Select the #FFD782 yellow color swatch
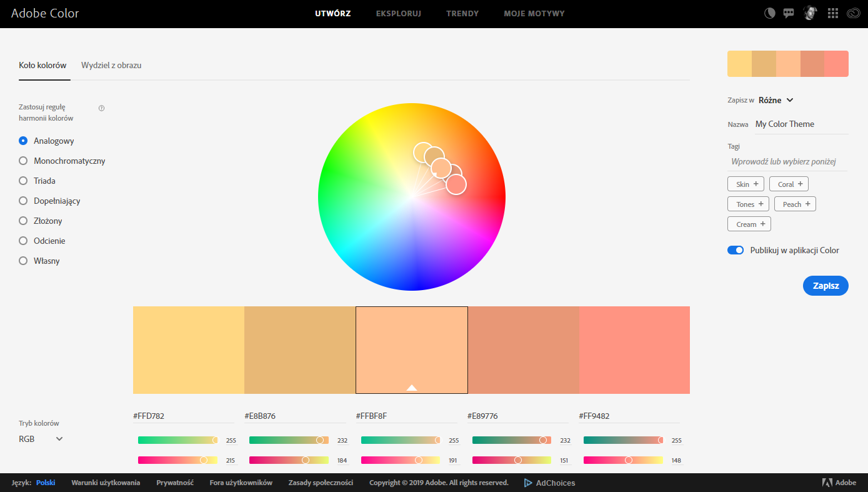This screenshot has height=492, width=868. [x=189, y=350]
